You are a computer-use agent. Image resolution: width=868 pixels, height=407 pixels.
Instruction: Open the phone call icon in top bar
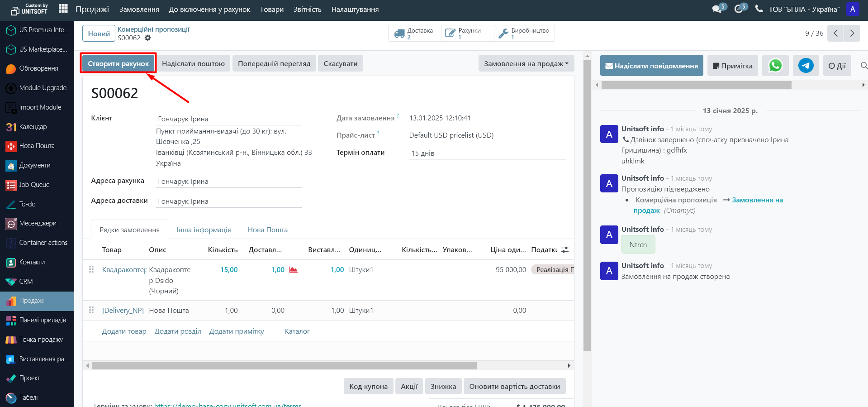[759, 9]
